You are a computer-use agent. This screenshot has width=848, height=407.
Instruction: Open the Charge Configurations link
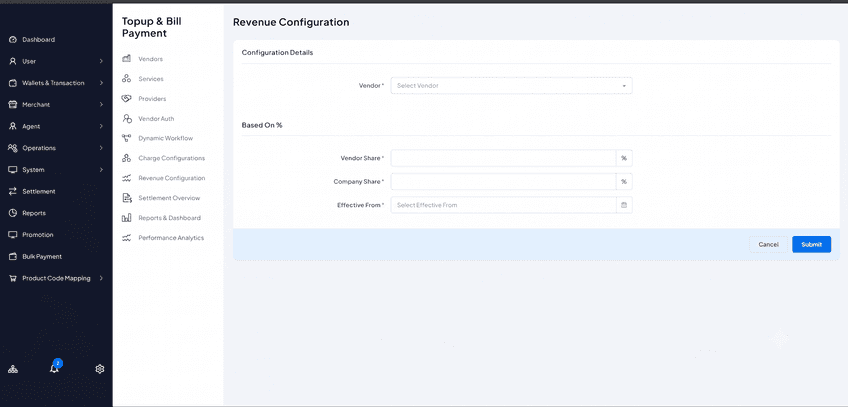pyautogui.click(x=171, y=158)
